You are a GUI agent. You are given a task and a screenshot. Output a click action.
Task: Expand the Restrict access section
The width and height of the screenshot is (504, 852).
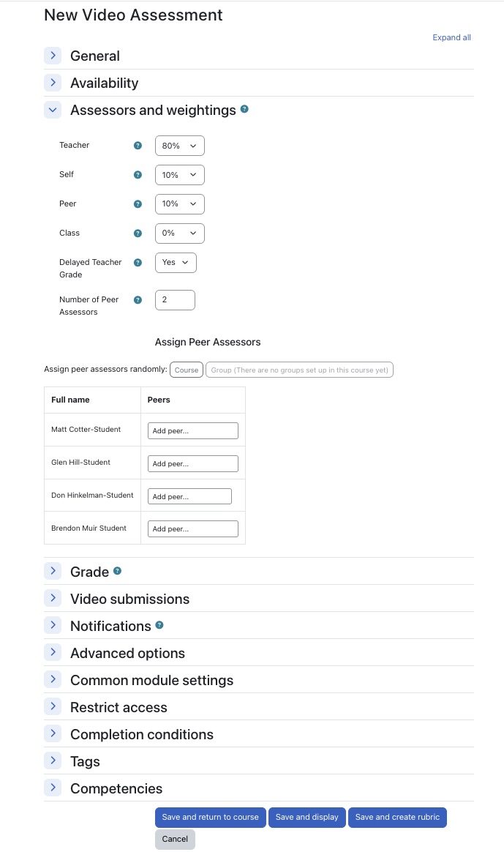pos(53,706)
